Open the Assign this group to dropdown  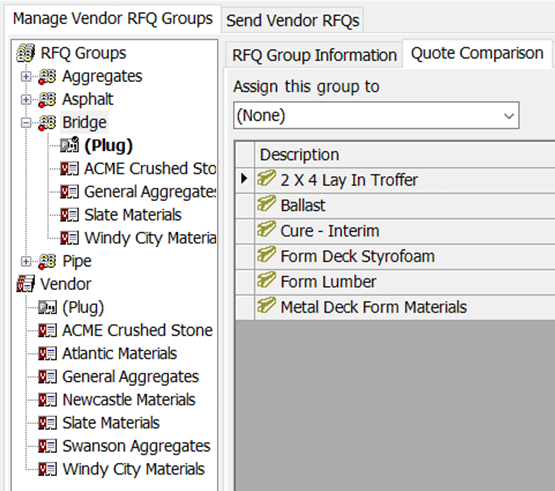pyautogui.click(x=376, y=115)
